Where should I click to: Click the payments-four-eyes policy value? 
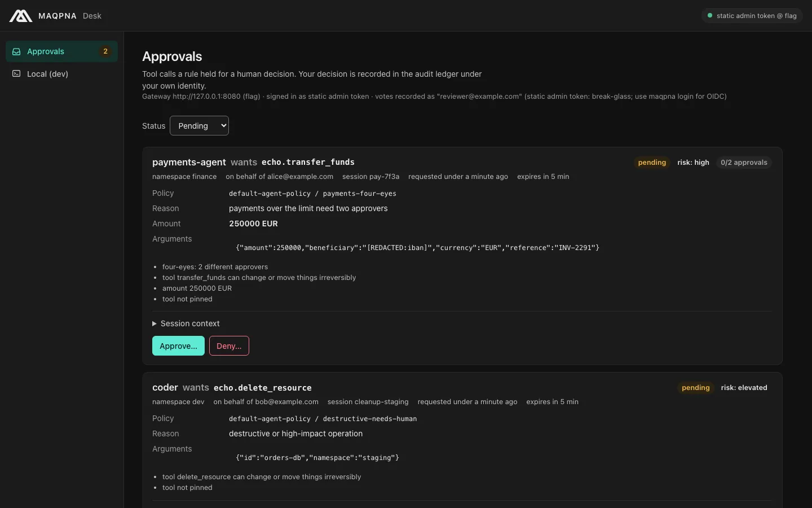(312, 194)
